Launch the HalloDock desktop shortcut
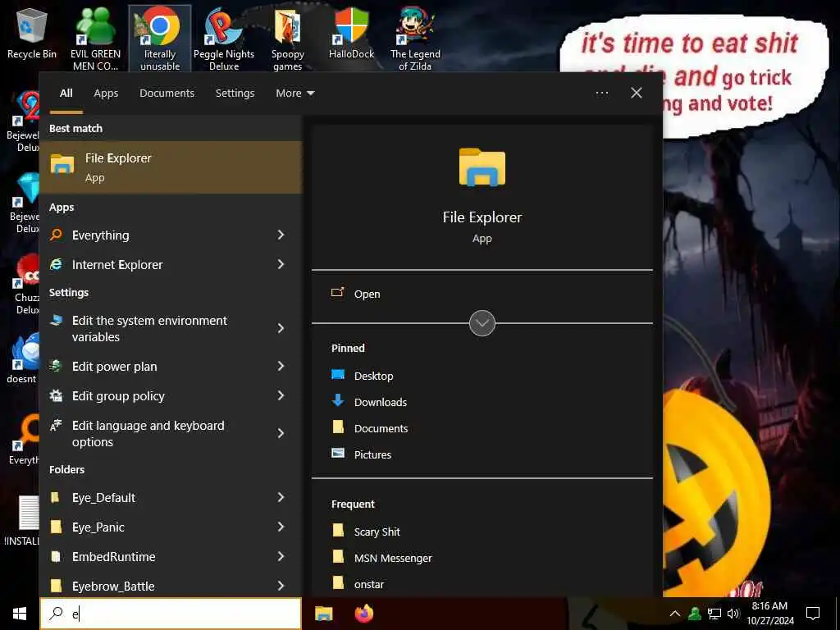This screenshot has height=630, width=840. pos(351,33)
